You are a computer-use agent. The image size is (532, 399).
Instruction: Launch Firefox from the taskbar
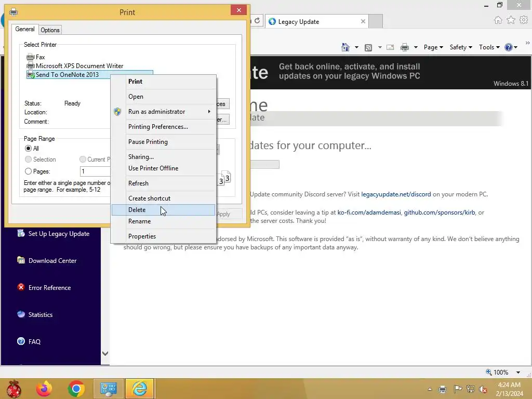point(44,389)
